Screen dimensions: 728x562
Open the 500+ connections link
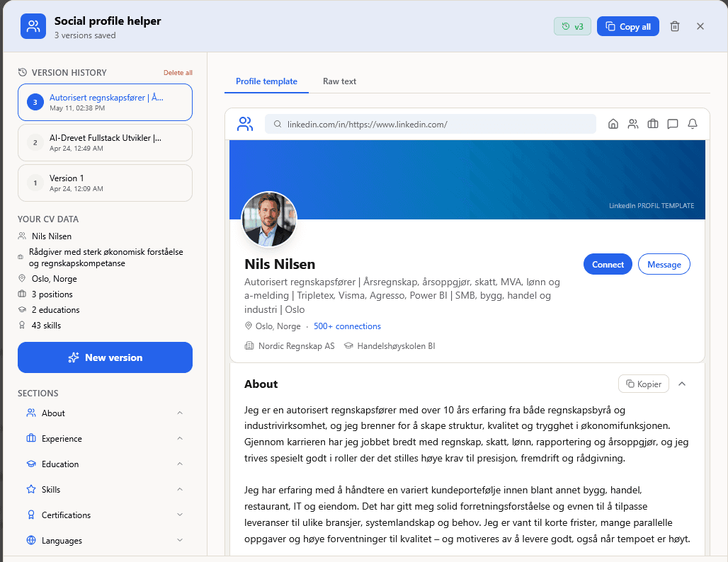pyautogui.click(x=347, y=326)
